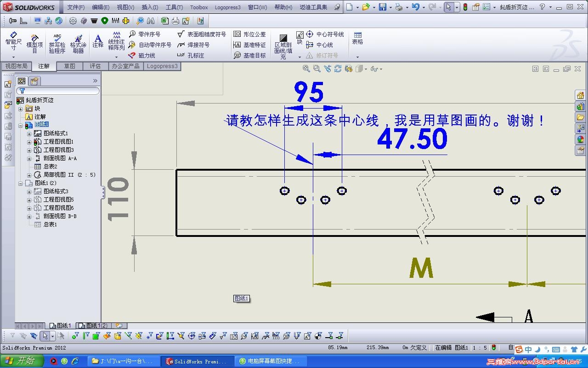Create a new document
This screenshot has width=588, height=368.
click(x=349, y=7)
